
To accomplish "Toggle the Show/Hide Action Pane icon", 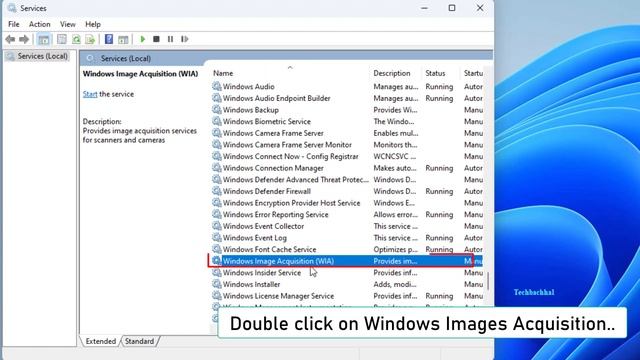I will (x=123, y=39).
